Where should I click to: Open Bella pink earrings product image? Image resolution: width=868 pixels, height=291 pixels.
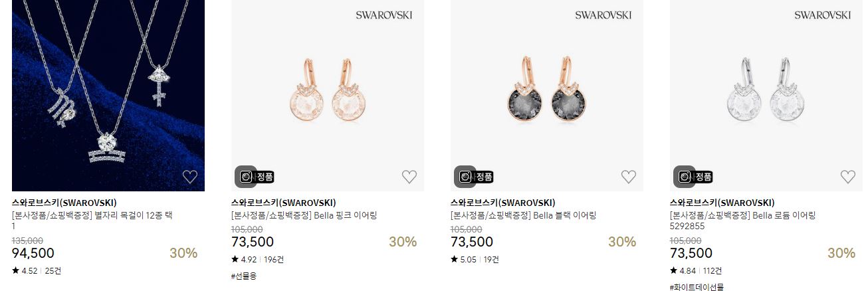(x=328, y=96)
